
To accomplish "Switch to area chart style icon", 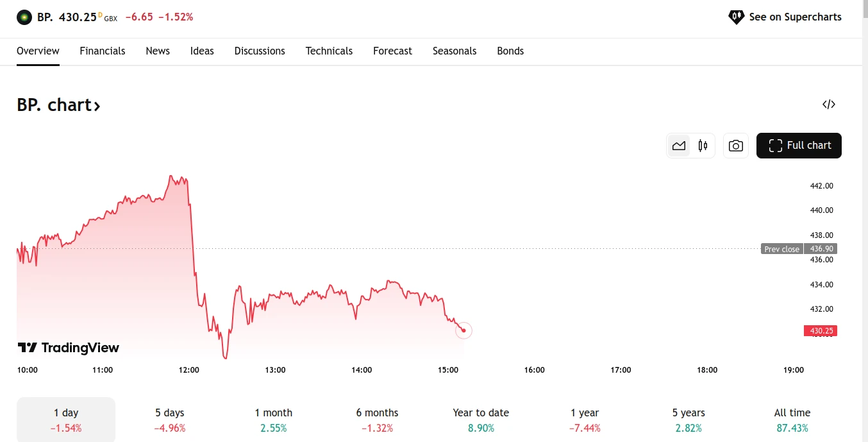I will tap(679, 146).
